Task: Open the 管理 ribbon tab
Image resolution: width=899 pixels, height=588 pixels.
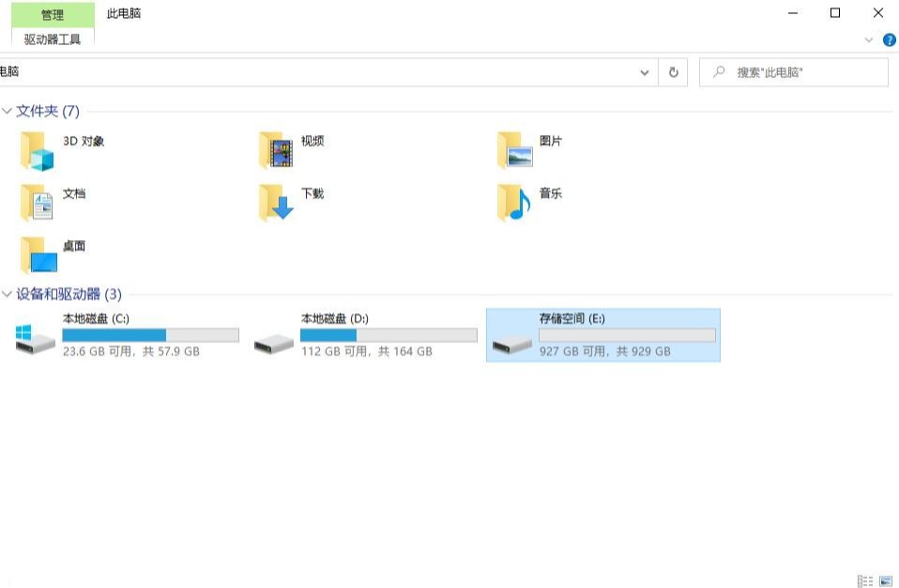Action: (53, 15)
